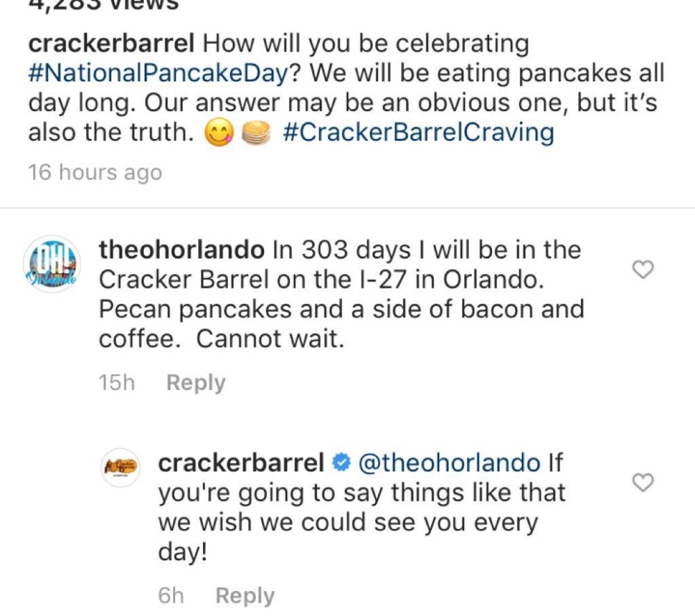Tap the pancake stack emoji in caption
Screen dimensions: 695x616
point(254,134)
